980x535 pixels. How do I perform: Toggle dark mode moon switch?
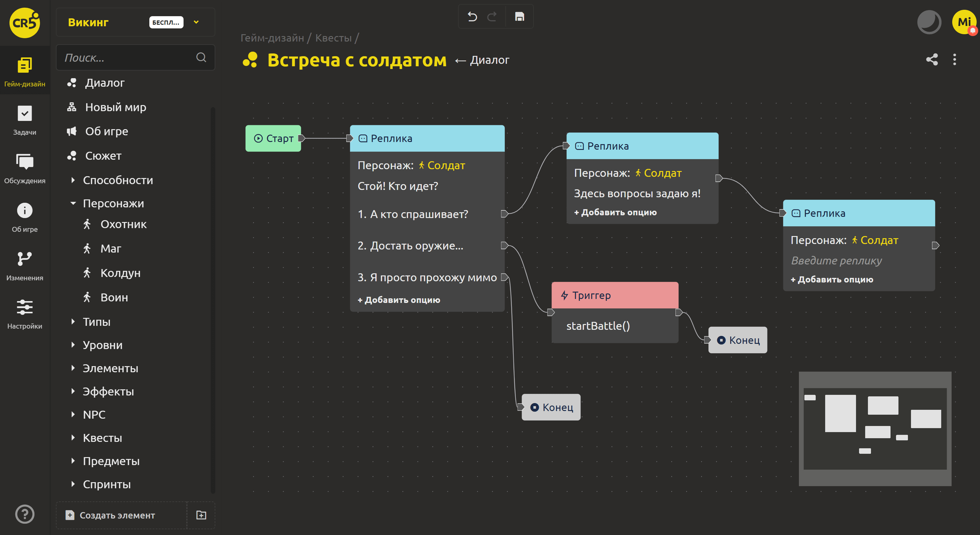(x=929, y=22)
